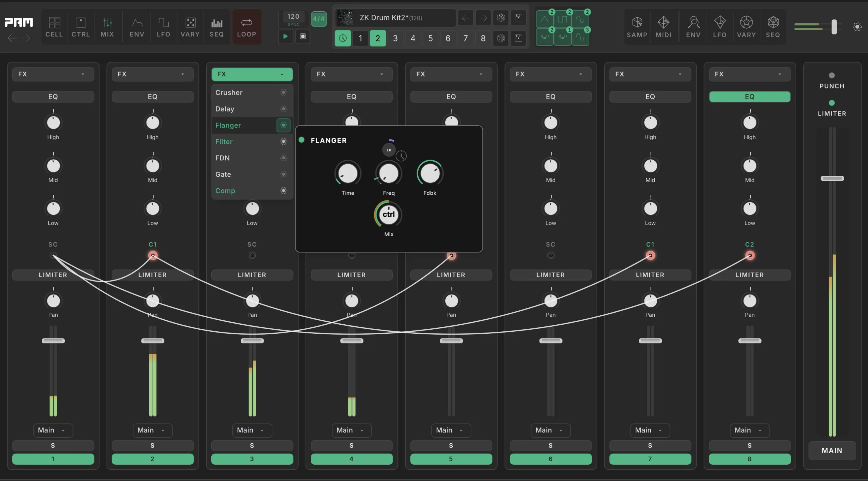Select Gate in the FX list
This screenshot has width=868, height=481.
252,174
